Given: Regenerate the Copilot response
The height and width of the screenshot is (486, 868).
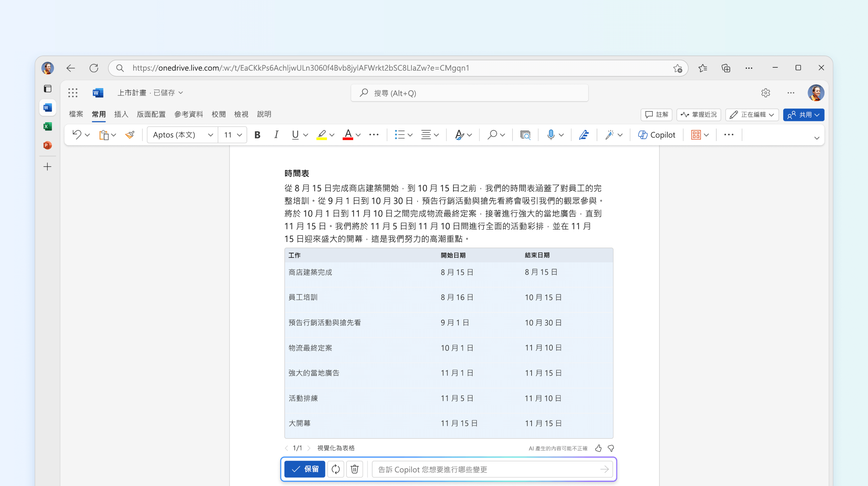Looking at the screenshot, I should (335, 469).
